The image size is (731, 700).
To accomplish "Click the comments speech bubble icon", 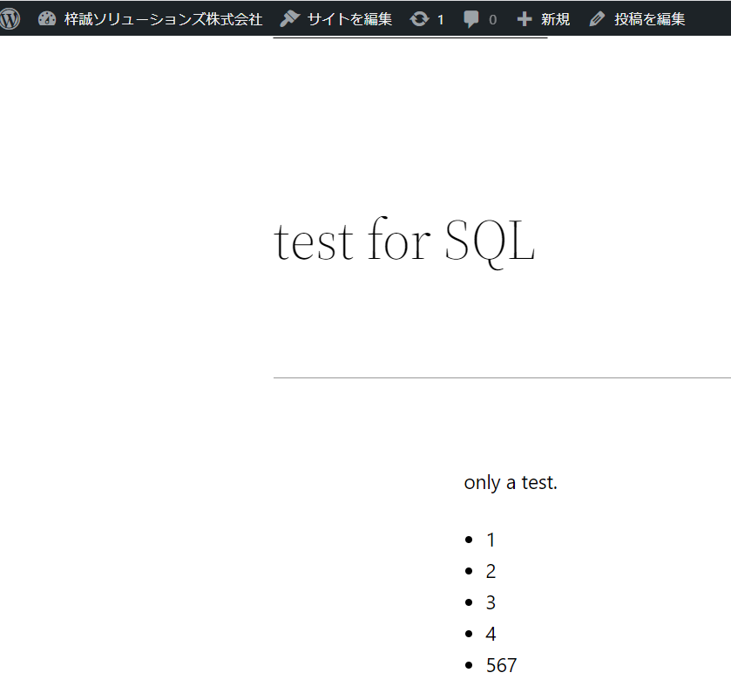I will (471, 19).
